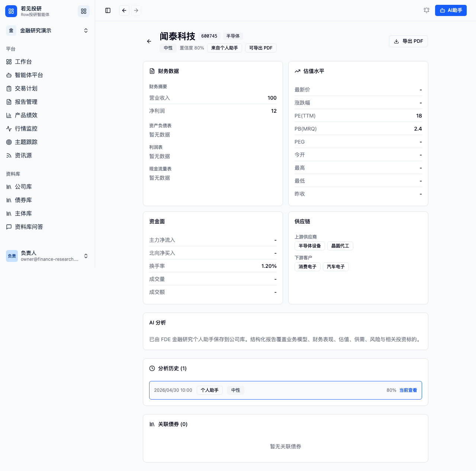Image resolution: width=476 pixels, height=471 pixels.
Task: Select the 2026/04/30 10:00 history entry
Action: (x=286, y=390)
